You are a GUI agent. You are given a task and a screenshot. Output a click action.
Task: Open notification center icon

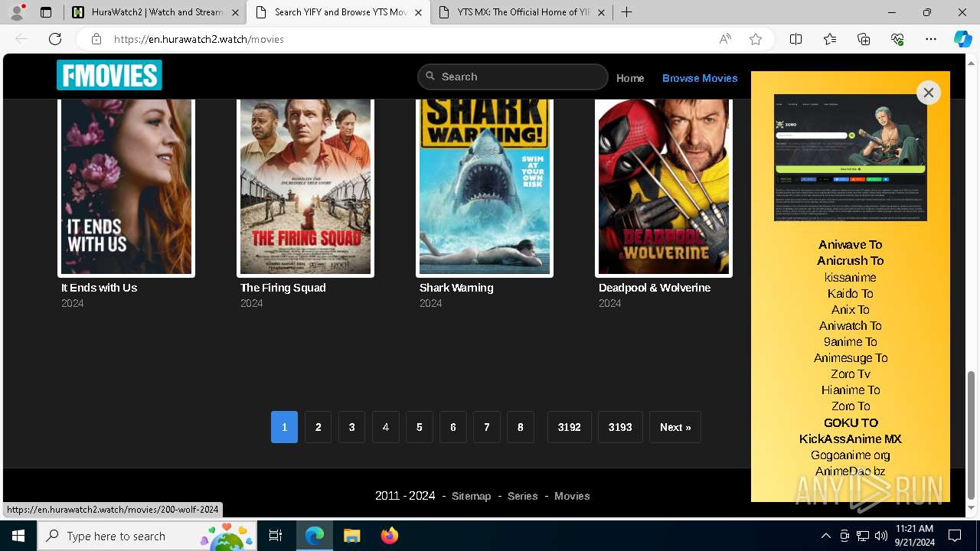(x=955, y=536)
